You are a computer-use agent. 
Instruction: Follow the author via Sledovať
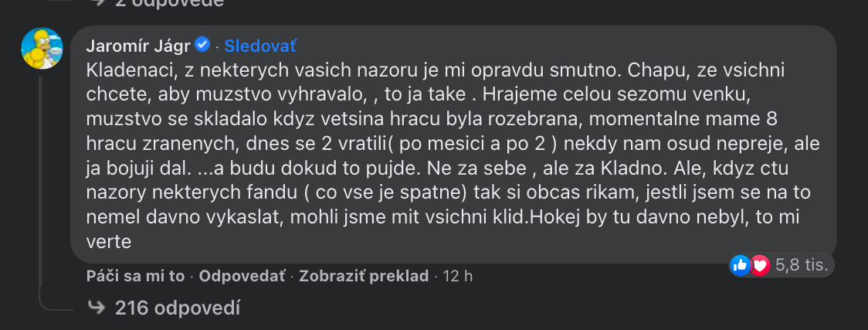260,46
